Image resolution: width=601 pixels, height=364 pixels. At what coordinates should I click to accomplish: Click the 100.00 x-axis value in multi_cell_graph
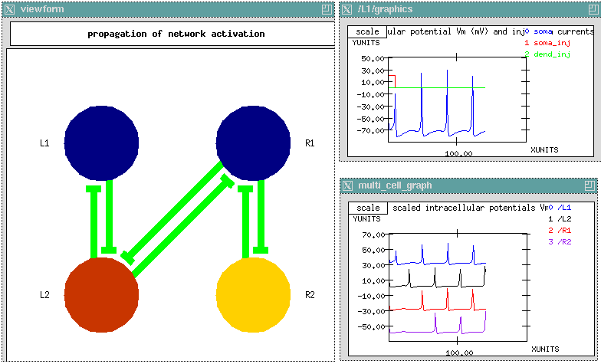459,353
